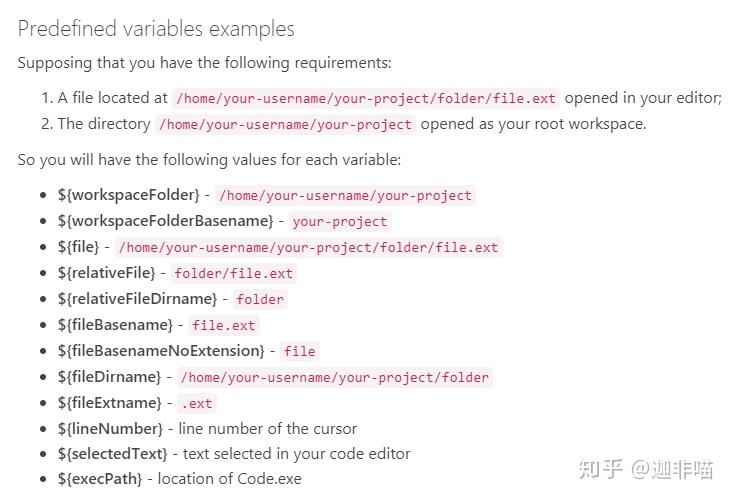Click the /home/your-username/your-project/folder/file.ext code in item 1
The height and width of the screenshot is (499, 732).
point(366,98)
